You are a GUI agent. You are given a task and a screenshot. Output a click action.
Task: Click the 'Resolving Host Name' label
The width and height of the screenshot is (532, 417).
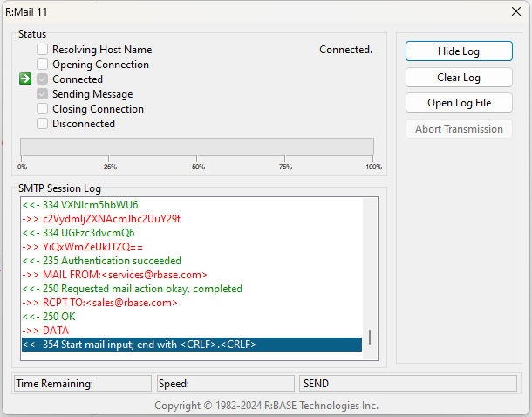coord(102,50)
